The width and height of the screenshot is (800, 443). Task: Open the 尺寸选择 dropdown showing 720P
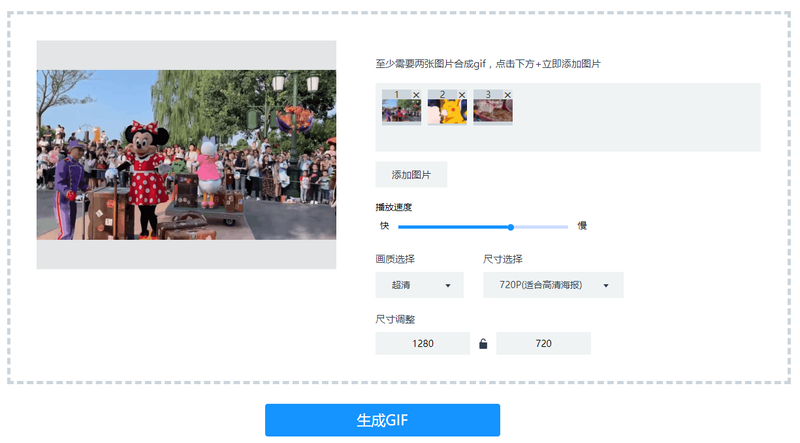point(553,285)
